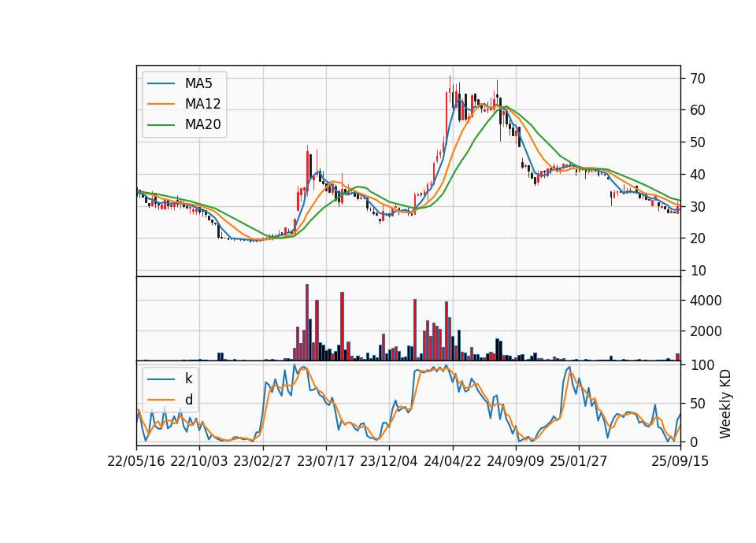Click the 25/01/27 date label
Screen dimensions: 756x543
(579, 461)
